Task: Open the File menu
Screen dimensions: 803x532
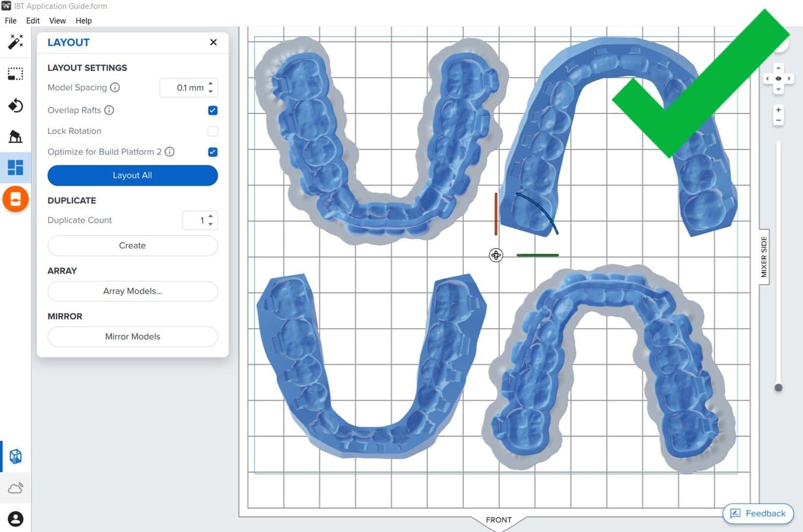Action: pyautogui.click(x=11, y=20)
